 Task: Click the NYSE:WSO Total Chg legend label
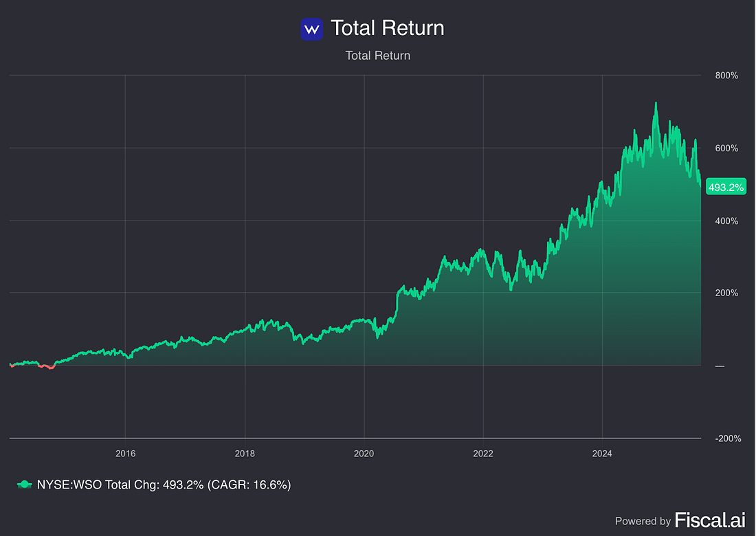164,484
